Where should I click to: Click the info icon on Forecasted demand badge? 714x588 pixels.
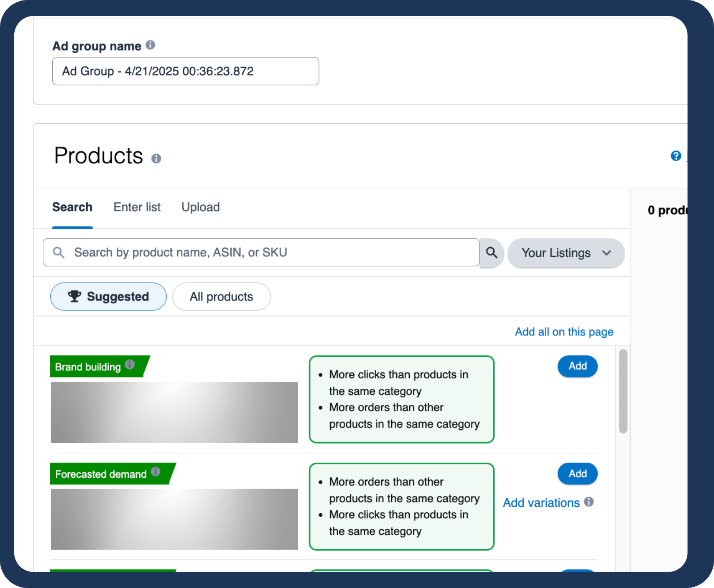(x=156, y=471)
